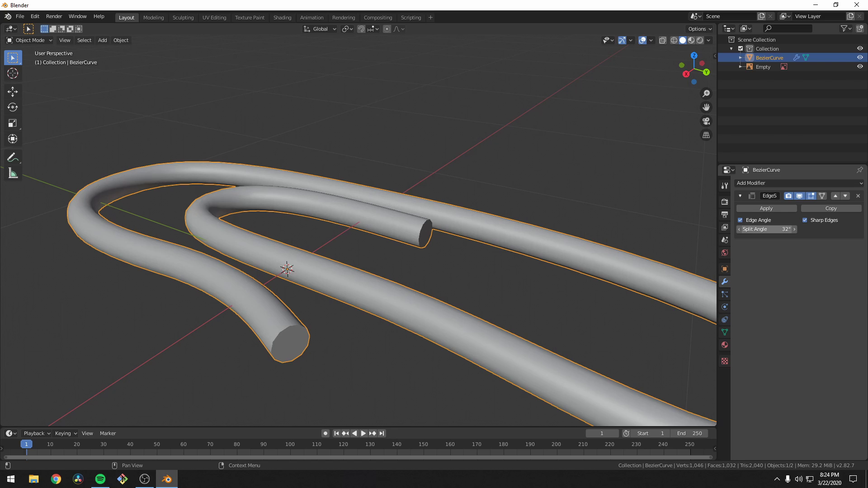Switch perspective/orthographic via grid gizmo
The width and height of the screenshot is (868, 488).
pyautogui.click(x=706, y=135)
